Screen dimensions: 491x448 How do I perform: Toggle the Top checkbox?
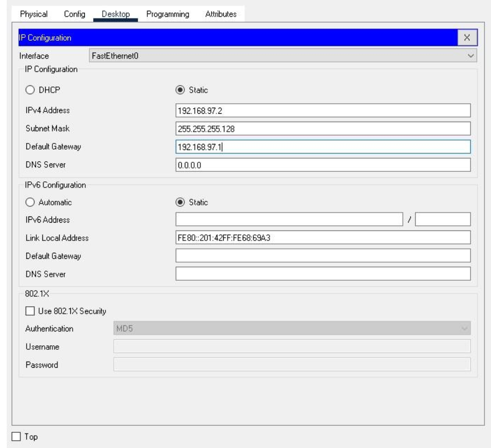pyautogui.click(x=17, y=436)
